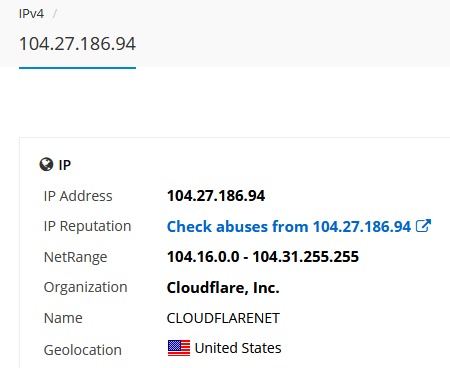The image size is (450, 368).
Task: Click the NetRange value 104.16.0.0 - 104.31.255.255
Action: pos(263,257)
